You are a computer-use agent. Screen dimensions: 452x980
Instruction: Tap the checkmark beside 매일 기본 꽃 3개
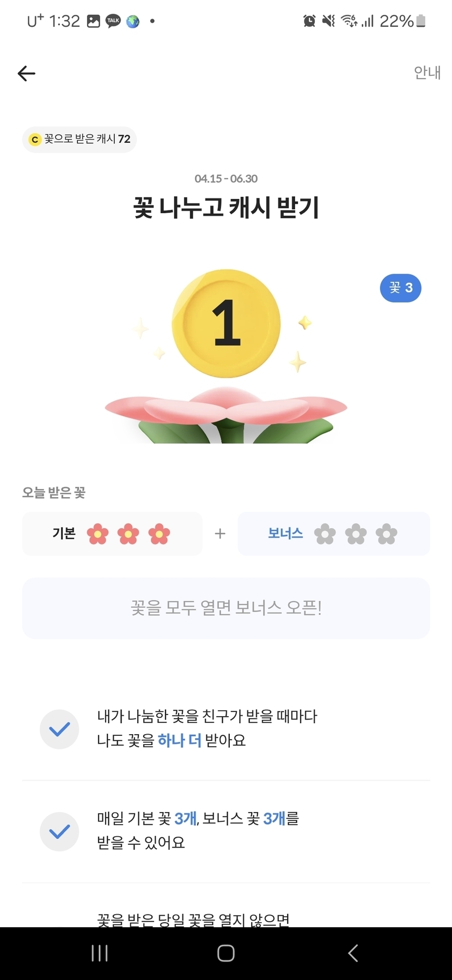coord(59,832)
